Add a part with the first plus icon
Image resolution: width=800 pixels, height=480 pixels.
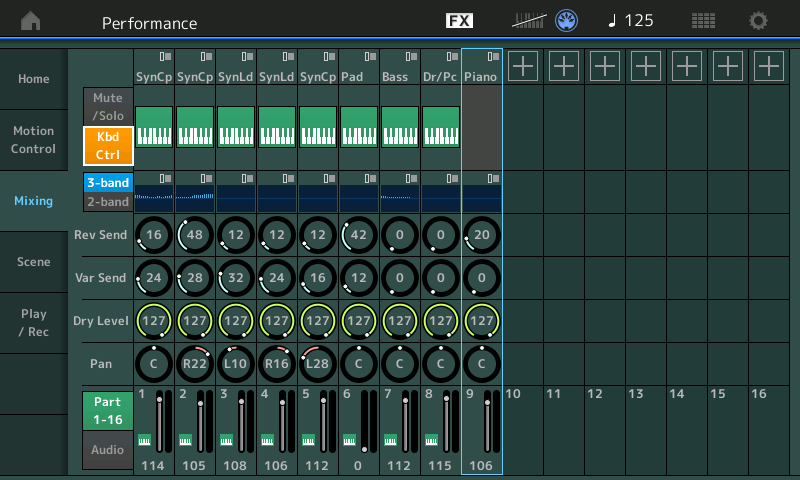(523, 66)
